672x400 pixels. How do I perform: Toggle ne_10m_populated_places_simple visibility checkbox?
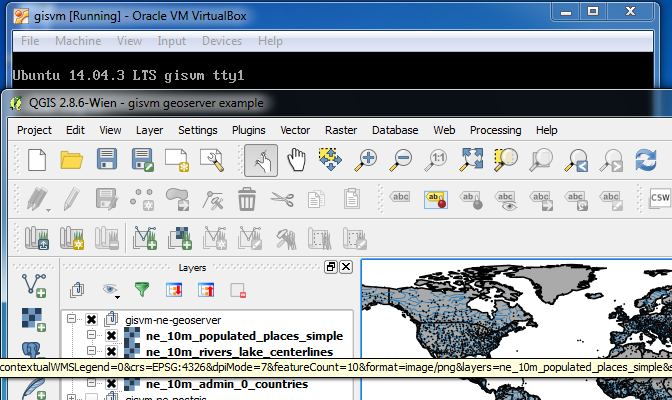coord(111,335)
